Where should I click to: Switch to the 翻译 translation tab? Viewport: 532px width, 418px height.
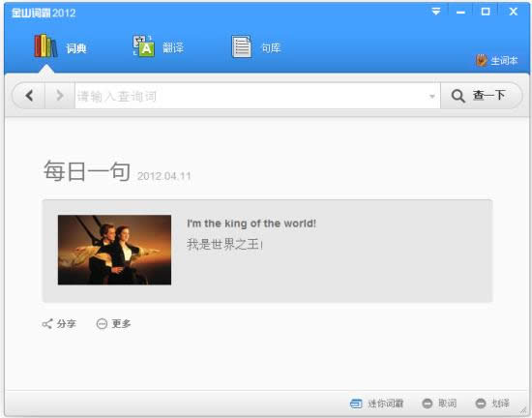(x=158, y=47)
